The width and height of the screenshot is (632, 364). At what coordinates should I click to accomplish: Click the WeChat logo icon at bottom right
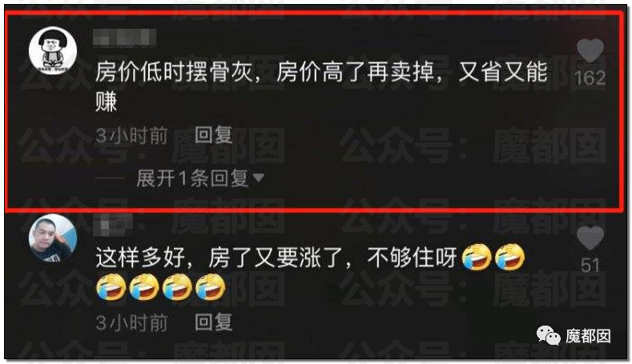pyautogui.click(x=548, y=335)
